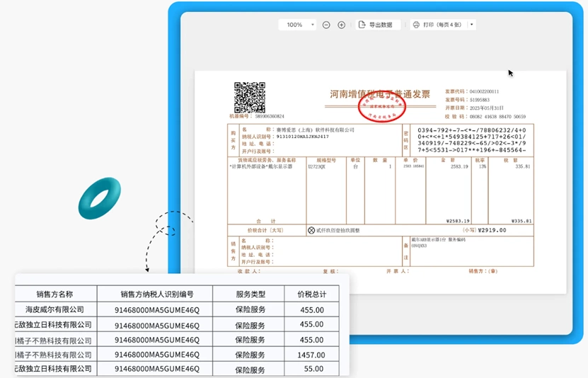The image size is (588, 378).
Task: Select machine number 589906360824
Action: (x=270, y=116)
